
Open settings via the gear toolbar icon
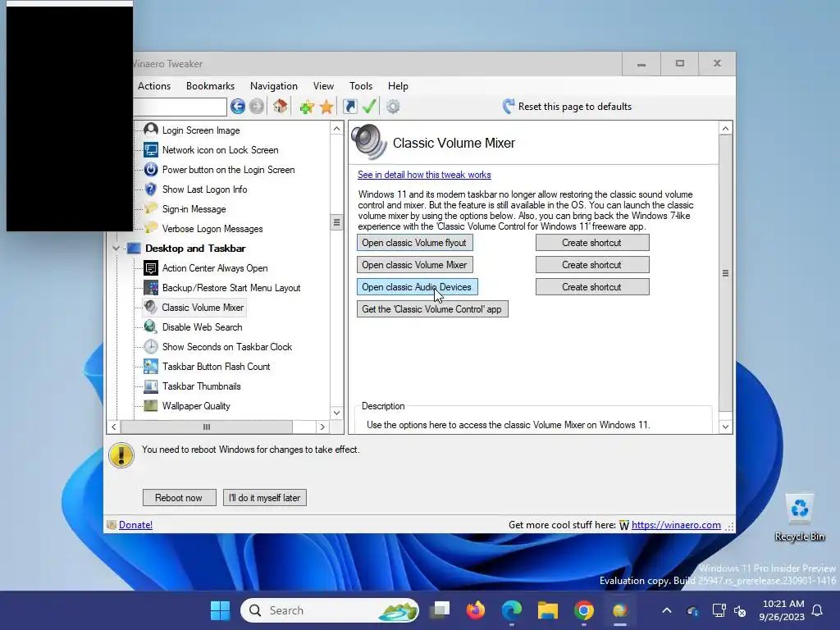coord(393,107)
